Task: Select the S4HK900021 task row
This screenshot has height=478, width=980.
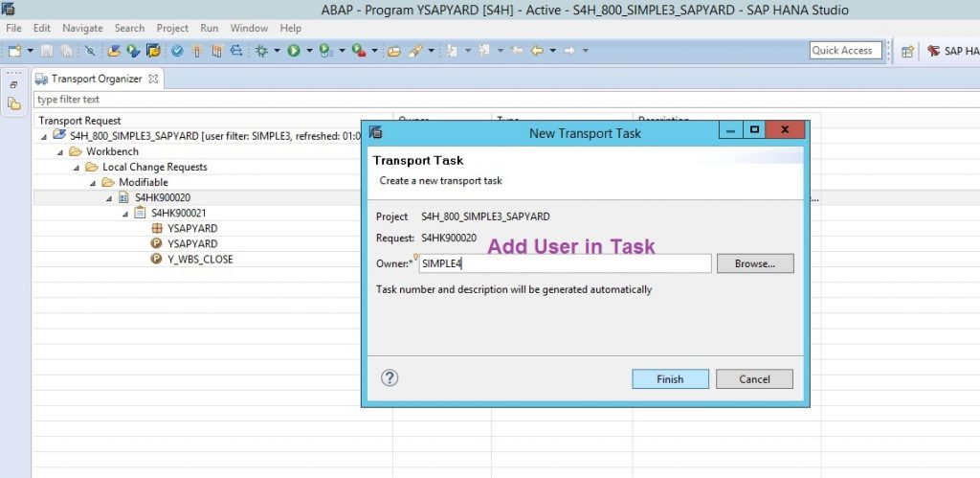Action: pyautogui.click(x=179, y=213)
